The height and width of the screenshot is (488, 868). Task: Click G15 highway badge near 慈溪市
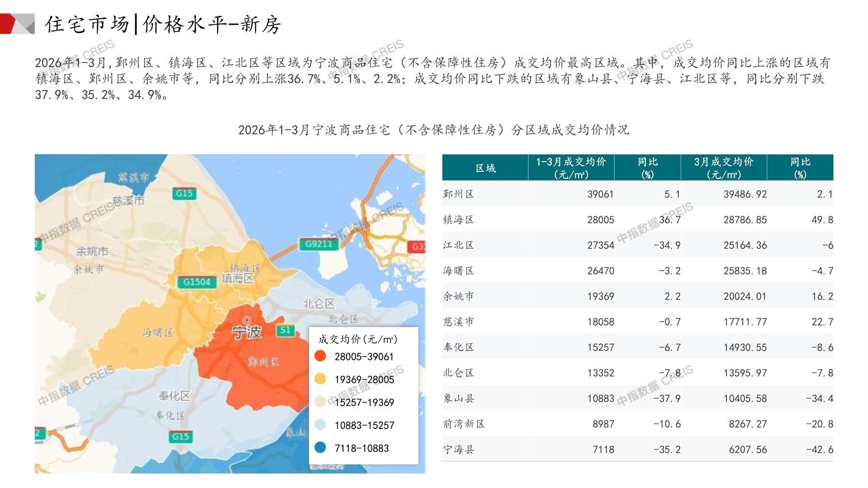(x=184, y=193)
